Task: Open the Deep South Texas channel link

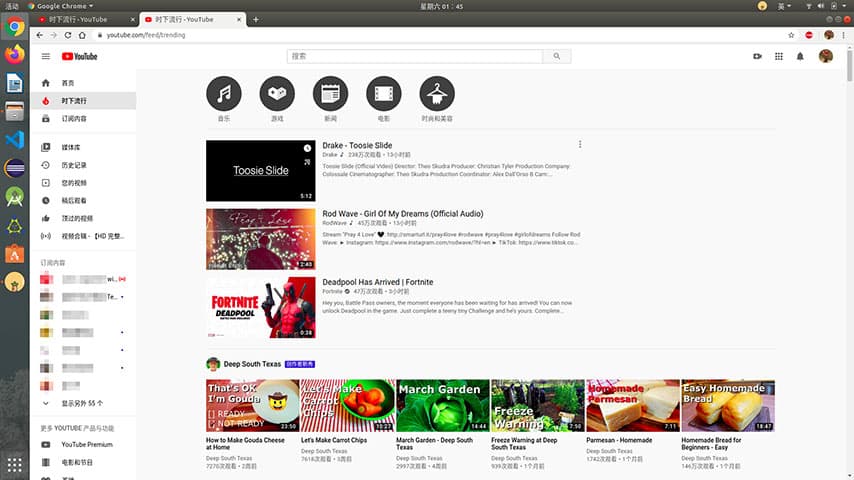Action: pyautogui.click(x=252, y=364)
